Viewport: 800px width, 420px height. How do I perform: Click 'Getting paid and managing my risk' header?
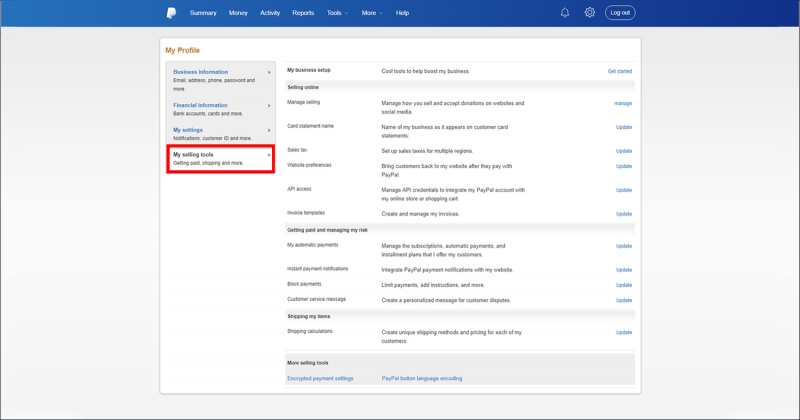tap(327, 230)
